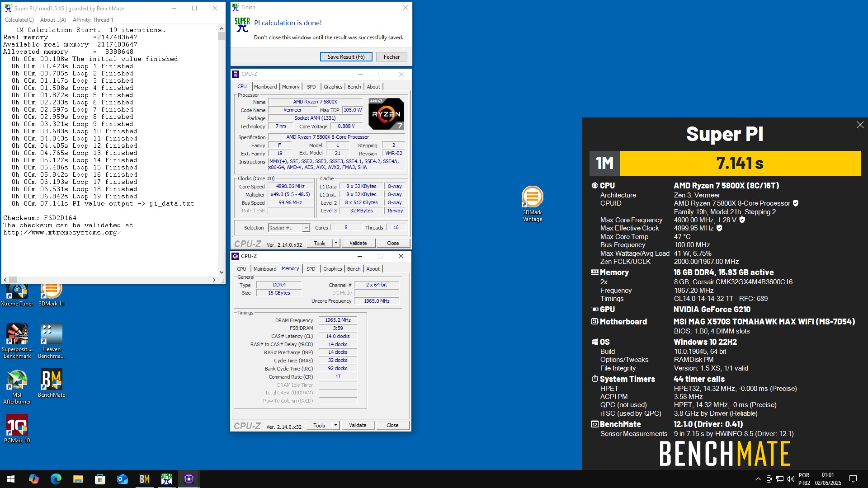Switch to CPU-Z in the taskbar

pos(189,479)
